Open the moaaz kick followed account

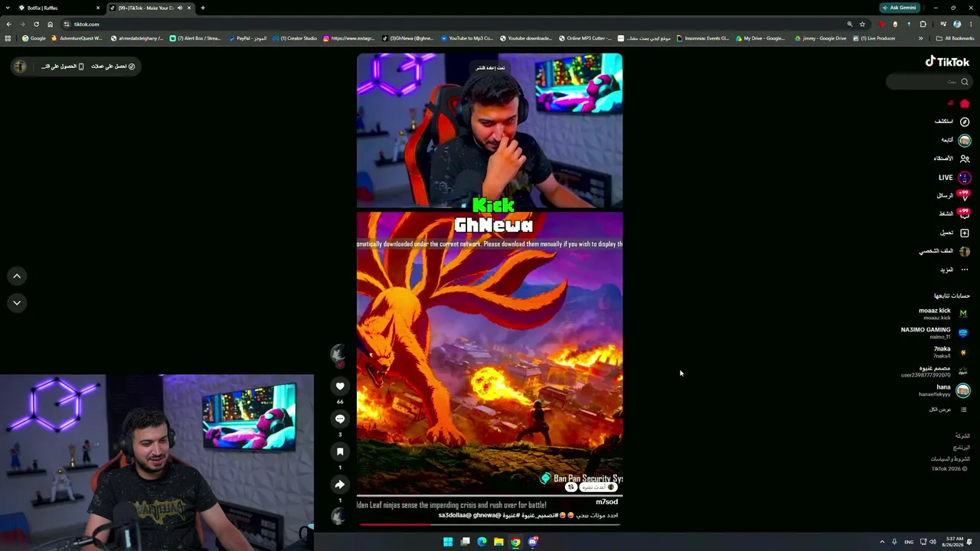(943, 314)
